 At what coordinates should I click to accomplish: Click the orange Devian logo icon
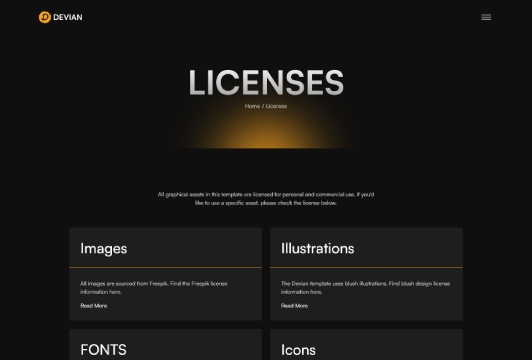pos(45,17)
